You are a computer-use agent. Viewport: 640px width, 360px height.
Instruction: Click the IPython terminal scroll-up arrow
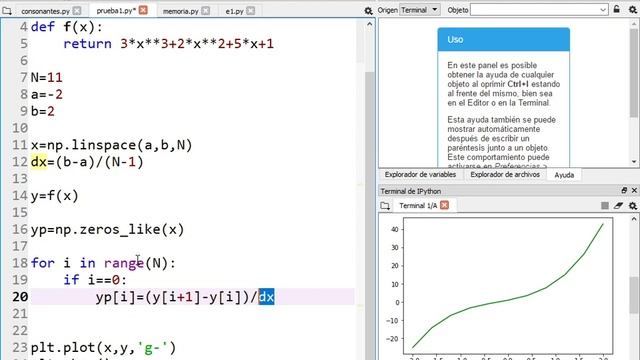[x=634, y=219]
